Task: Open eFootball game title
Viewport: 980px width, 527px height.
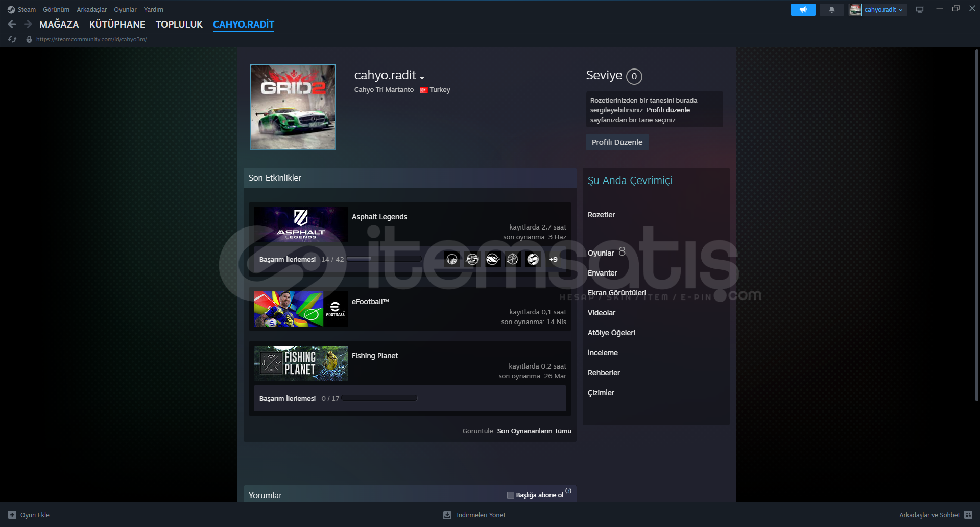Action: click(370, 302)
